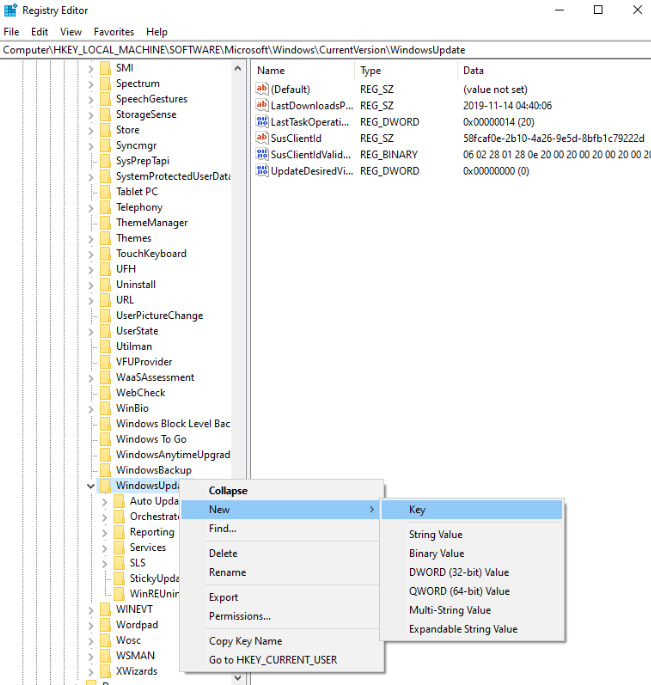Viewport: 651px width, 685px height.
Task: Expand the WINEVT key node
Action: (x=91, y=609)
